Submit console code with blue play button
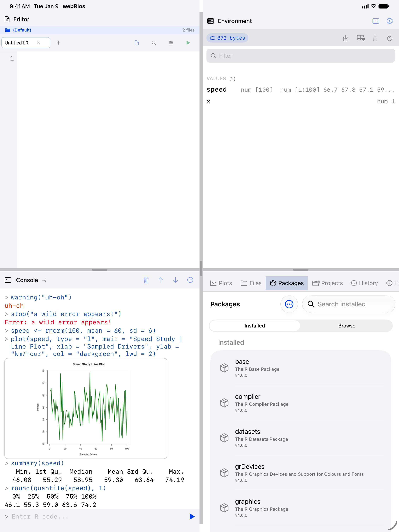This screenshot has height=532, width=399. (192, 517)
